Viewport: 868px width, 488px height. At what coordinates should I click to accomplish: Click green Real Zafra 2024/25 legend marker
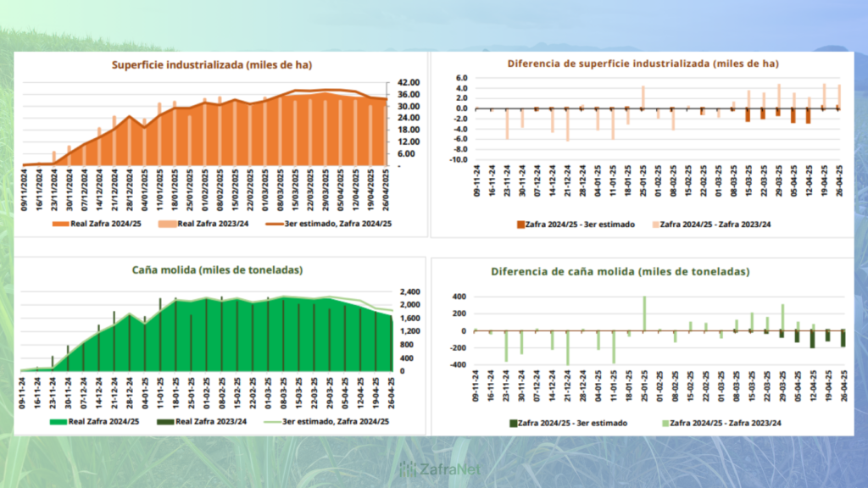(x=60, y=421)
